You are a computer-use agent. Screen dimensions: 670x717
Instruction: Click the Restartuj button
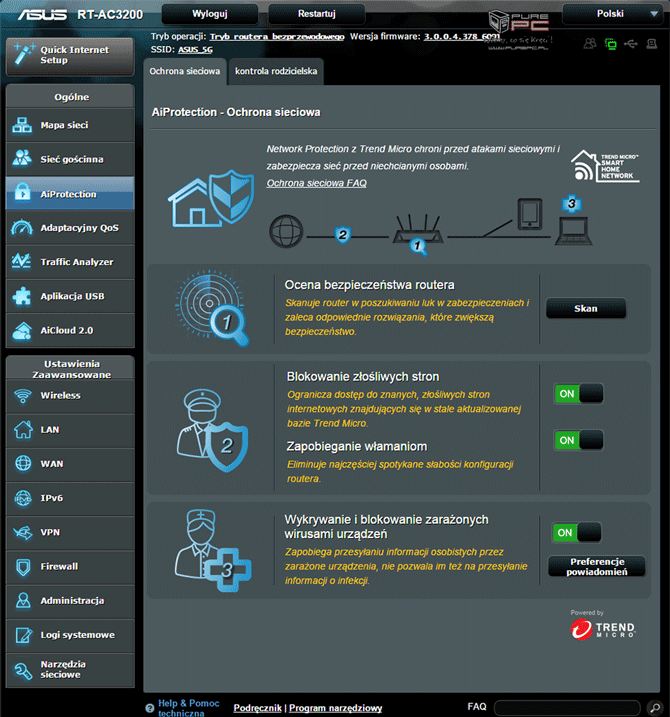point(316,14)
